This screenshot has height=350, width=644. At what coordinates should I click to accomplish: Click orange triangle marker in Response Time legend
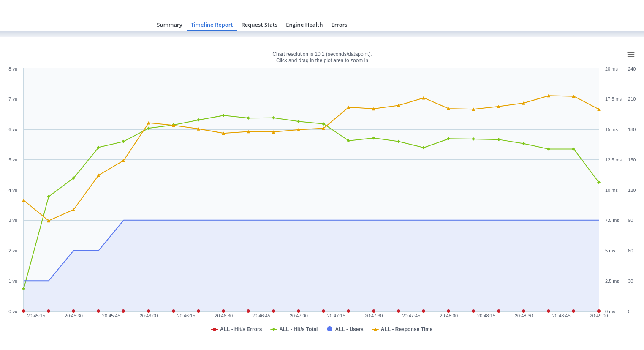[375, 329]
